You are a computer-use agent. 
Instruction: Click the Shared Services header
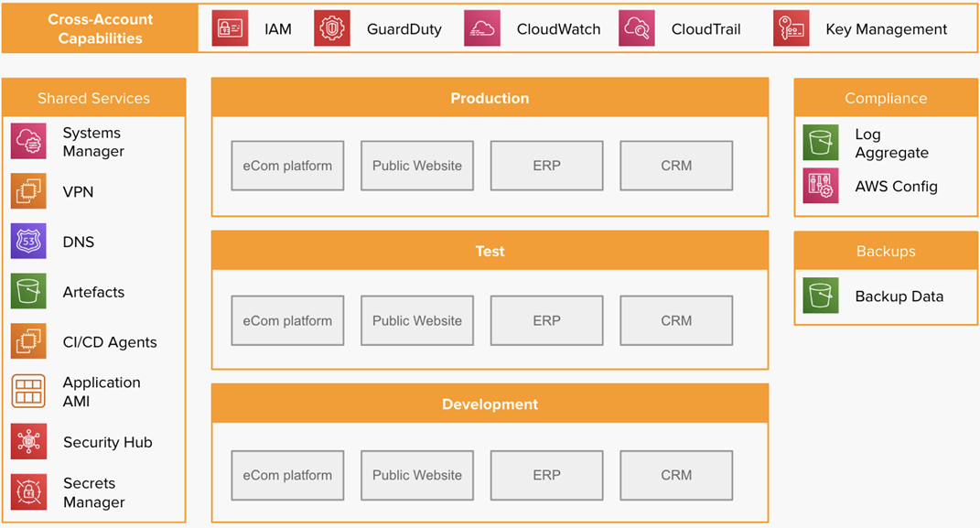pos(93,98)
